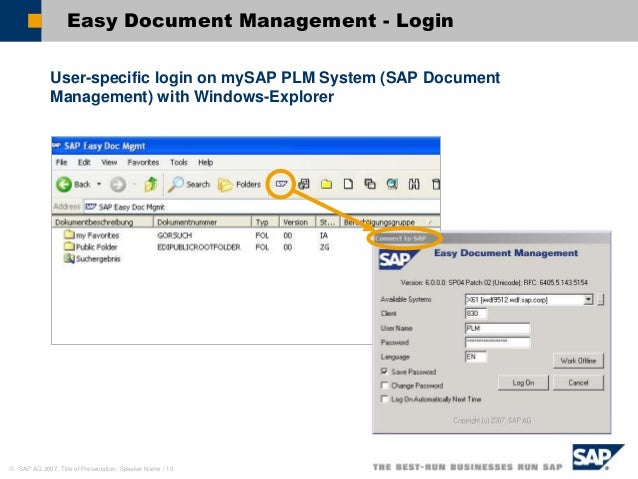Sort by Dokumentnummer column header

tap(202, 222)
